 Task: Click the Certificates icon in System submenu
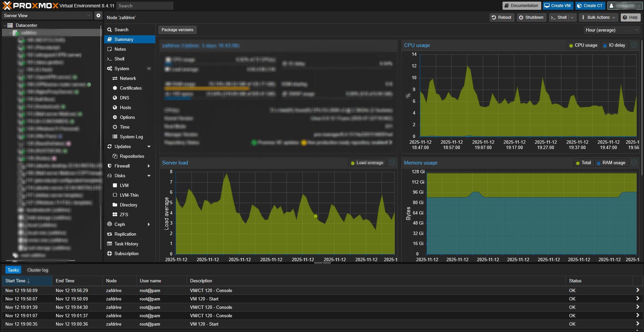pyautogui.click(x=115, y=88)
